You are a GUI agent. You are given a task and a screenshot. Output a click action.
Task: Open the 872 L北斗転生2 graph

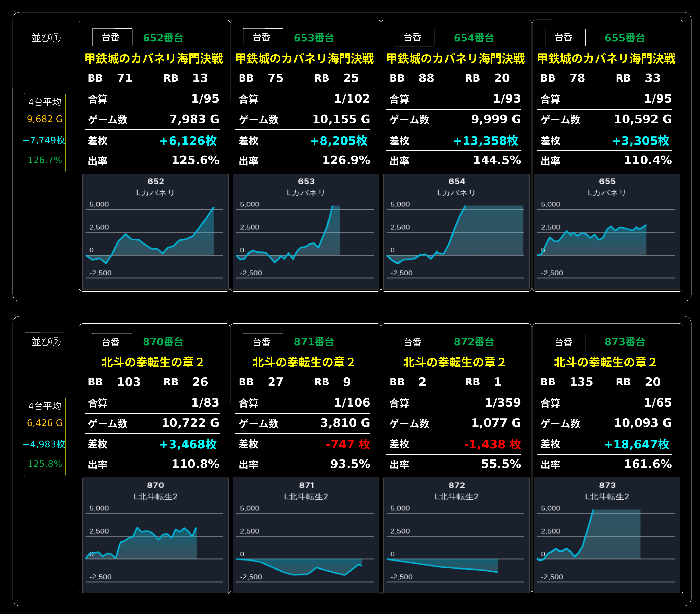click(x=457, y=535)
